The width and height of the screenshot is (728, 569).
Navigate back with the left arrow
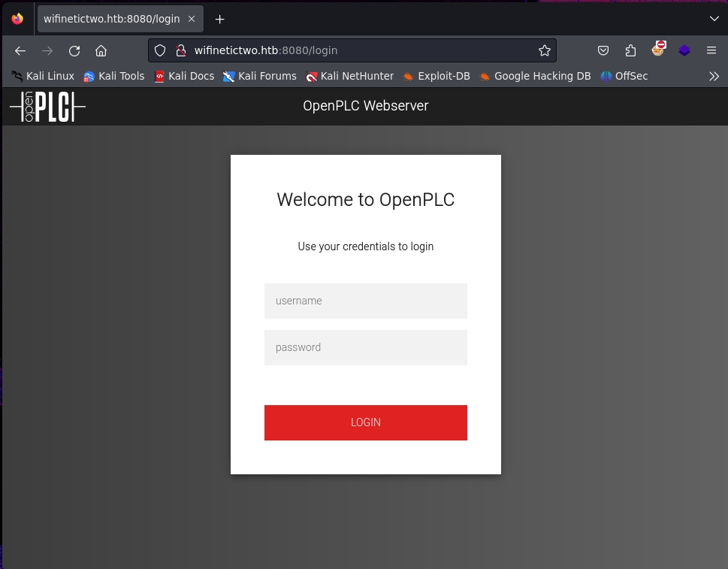20,51
